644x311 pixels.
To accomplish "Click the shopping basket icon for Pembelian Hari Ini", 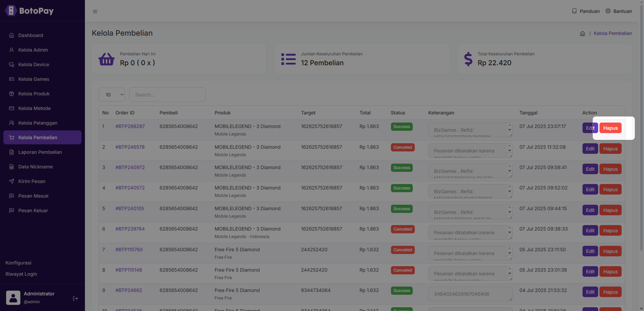I will pyautogui.click(x=106, y=59).
